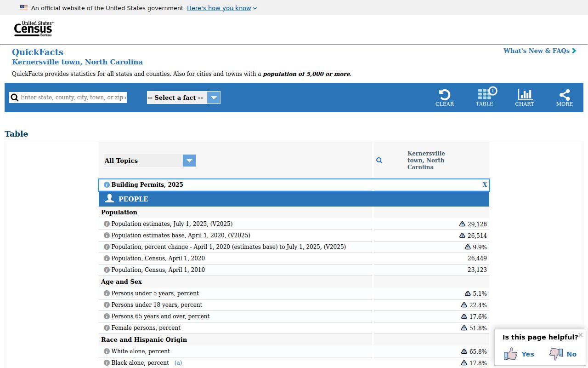Click Kernersville town, North Carolina column header
This screenshot has height=368, width=588.
point(426,160)
